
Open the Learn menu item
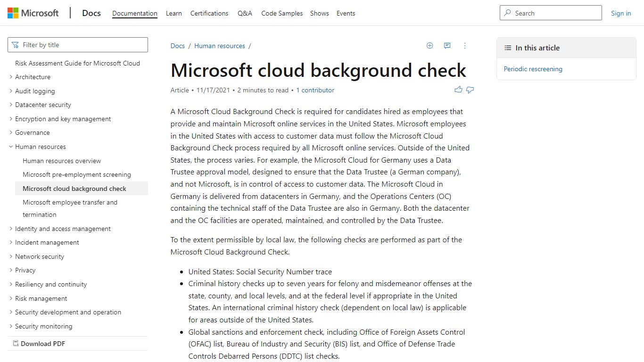click(x=174, y=13)
